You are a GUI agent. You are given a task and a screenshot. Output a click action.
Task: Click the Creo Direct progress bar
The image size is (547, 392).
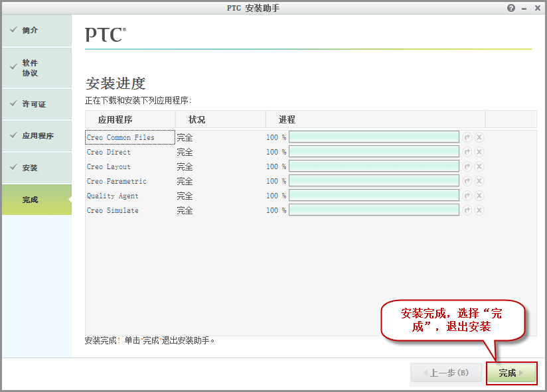(x=374, y=152)
